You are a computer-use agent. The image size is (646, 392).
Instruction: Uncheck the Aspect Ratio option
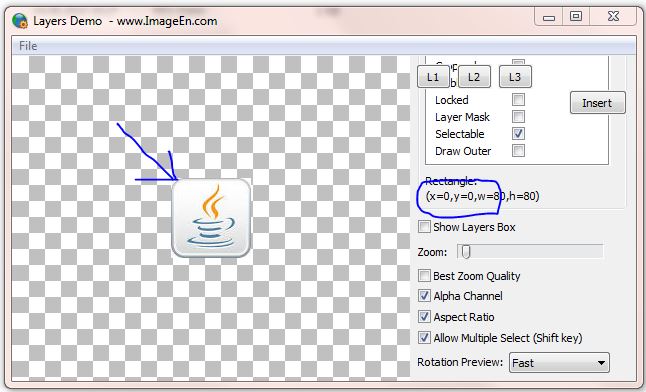coord(424,317)
